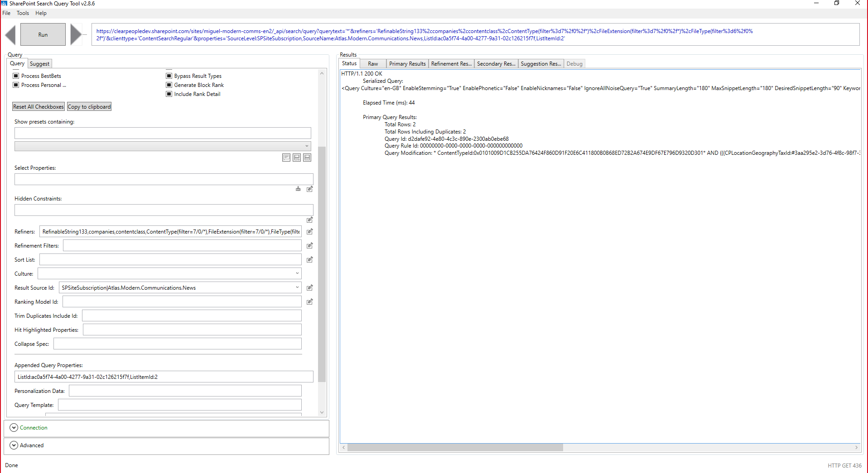This screenshot has height=473, width=868.
Task: Open the Help menu
Action: click(41, 13)
